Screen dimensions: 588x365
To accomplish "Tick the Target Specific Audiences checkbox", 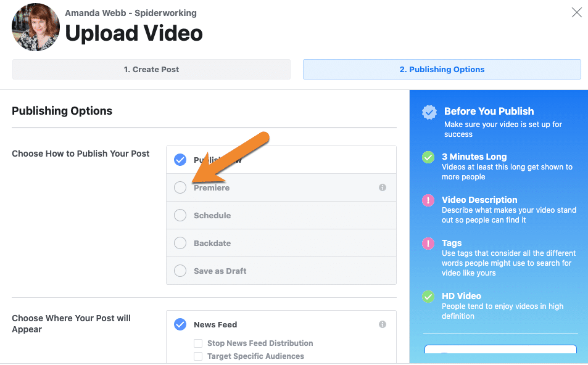I will [198, 356].
